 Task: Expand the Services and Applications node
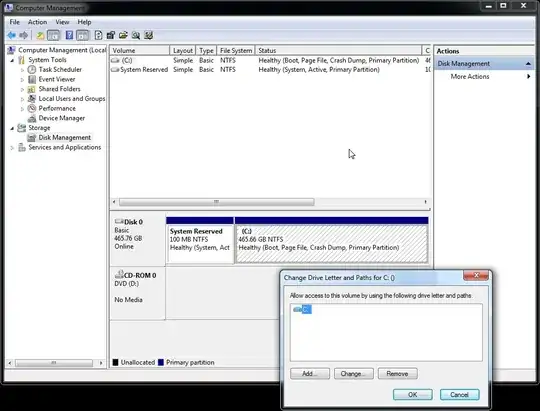point(12,148)
